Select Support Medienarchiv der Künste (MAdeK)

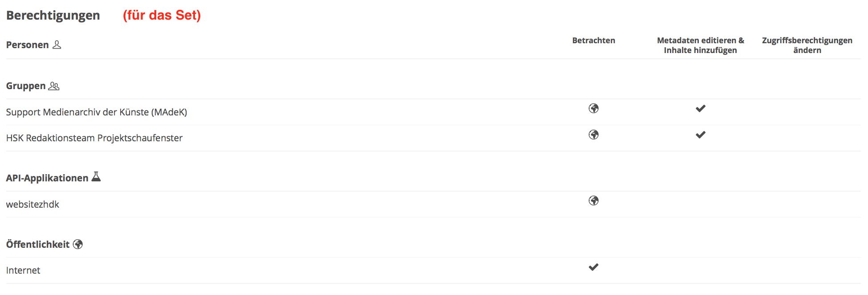click(97, 112)
